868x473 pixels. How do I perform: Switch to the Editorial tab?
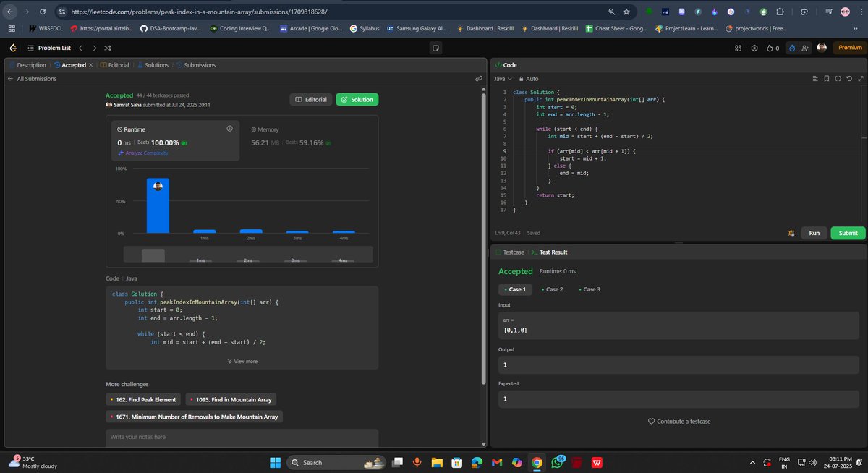[114, 65]
